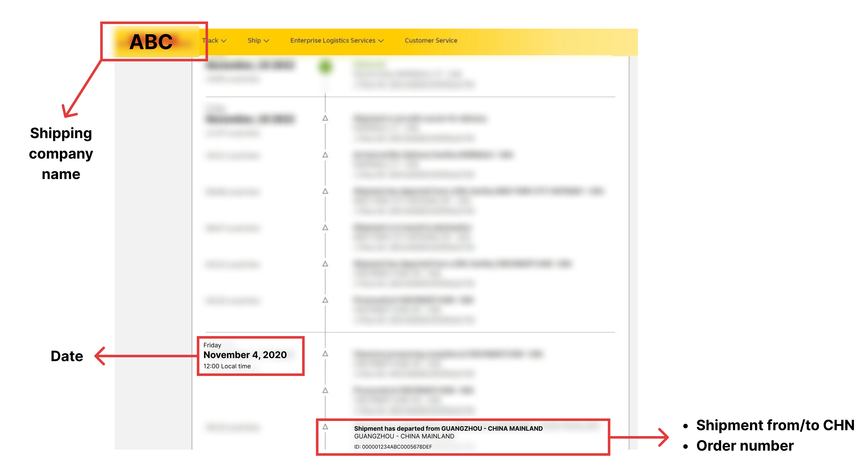
Task: Click the triangle marker beside the Guangzhou departure entry
Action: coord(325,427)
